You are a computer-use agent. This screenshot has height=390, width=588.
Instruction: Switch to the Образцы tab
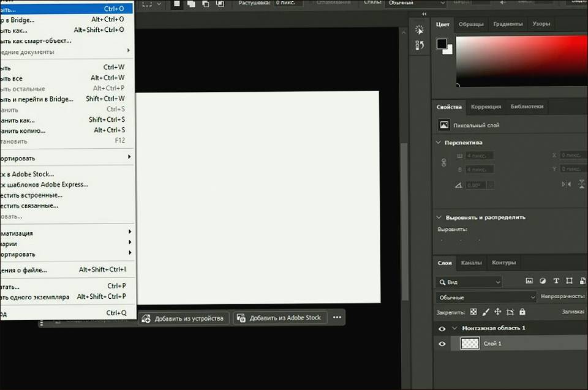click(471, 24)
